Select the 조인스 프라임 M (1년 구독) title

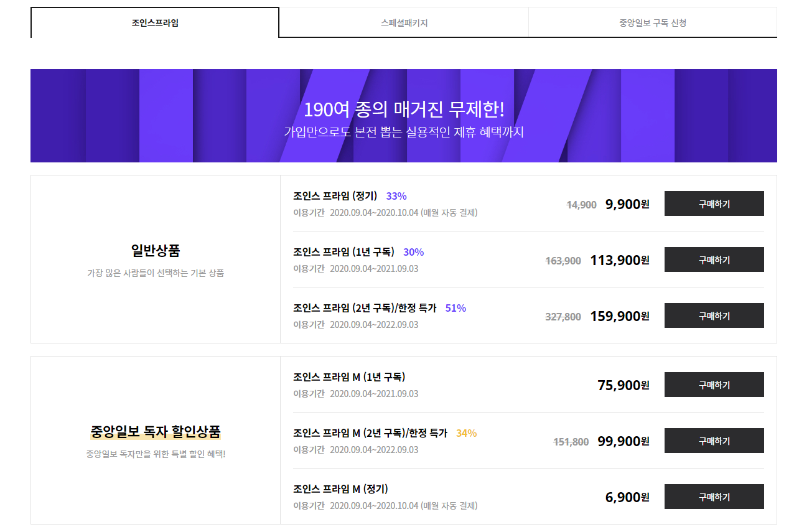[349, 377]
